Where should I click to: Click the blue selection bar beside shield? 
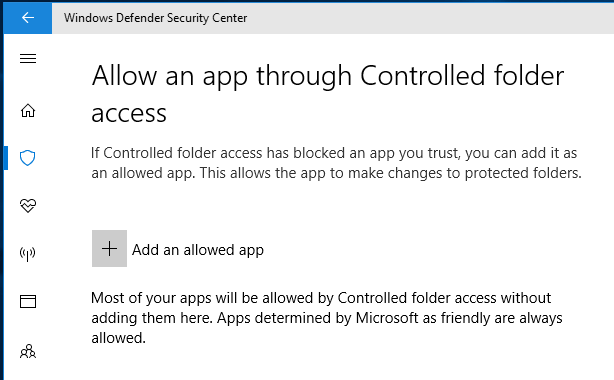(6, 158)
